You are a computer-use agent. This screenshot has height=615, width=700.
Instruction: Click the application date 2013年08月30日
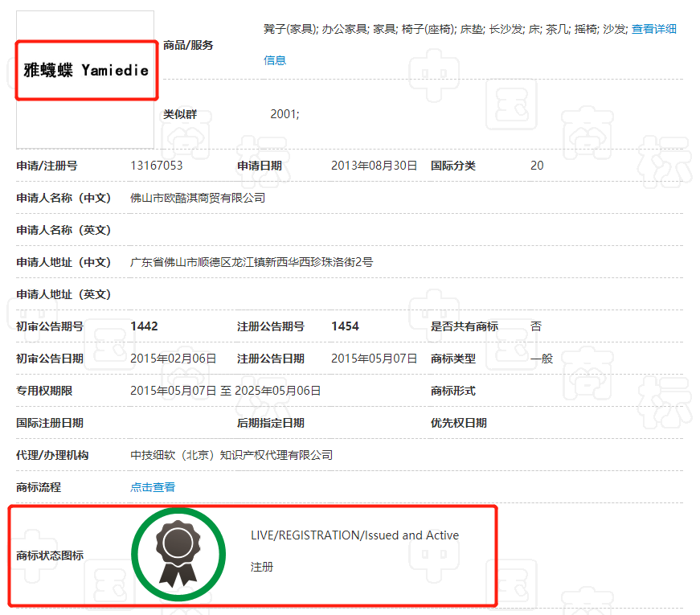[x=374, y=166]
